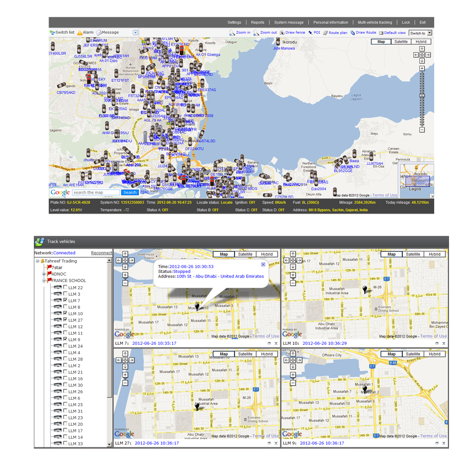Check the LLM 8 vehicle checkbox

[65, 307]
